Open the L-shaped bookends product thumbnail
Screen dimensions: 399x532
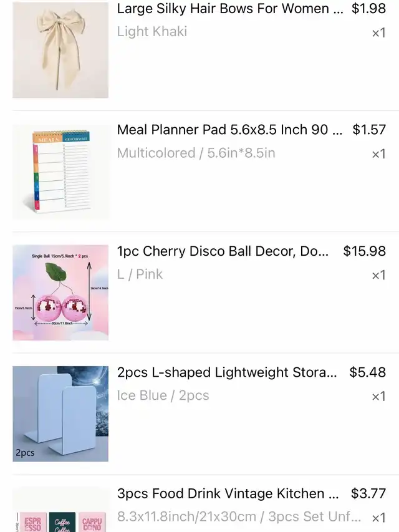pos(60,414)
